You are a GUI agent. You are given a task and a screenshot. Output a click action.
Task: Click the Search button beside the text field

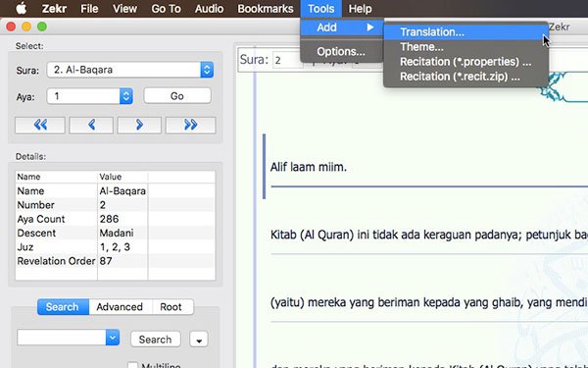155,340
